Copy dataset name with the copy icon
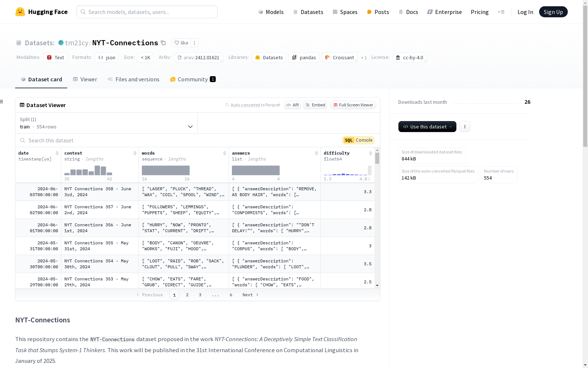Image resolution: width=588 pixels, height=368 pixels. (164, 43)
